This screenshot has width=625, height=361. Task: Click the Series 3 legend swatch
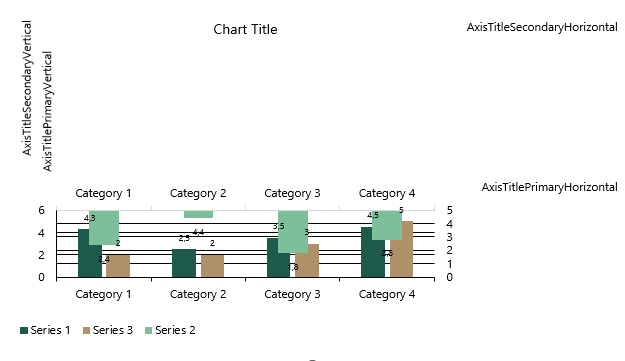point(86,330)
